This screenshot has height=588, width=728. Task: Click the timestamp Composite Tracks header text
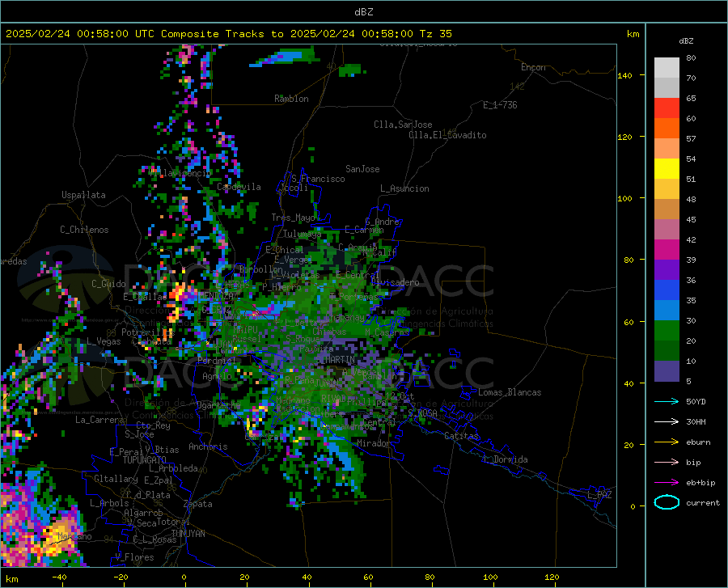point(228,34)
